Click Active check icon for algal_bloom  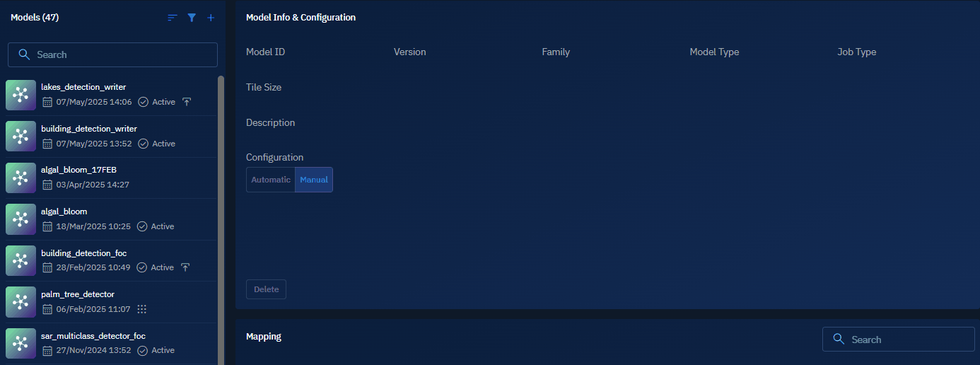pyautogui.click(x=142, y=226)
